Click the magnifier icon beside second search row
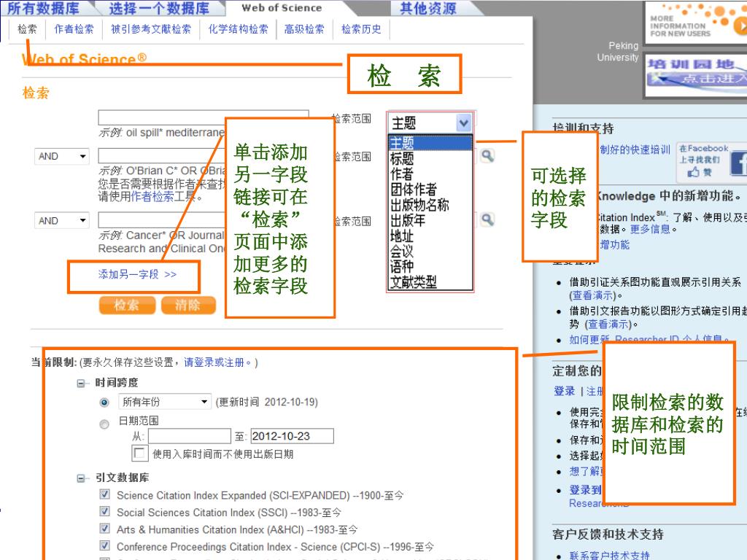The image size is (747, 560). pyautogui.click(x=487, y=156)
